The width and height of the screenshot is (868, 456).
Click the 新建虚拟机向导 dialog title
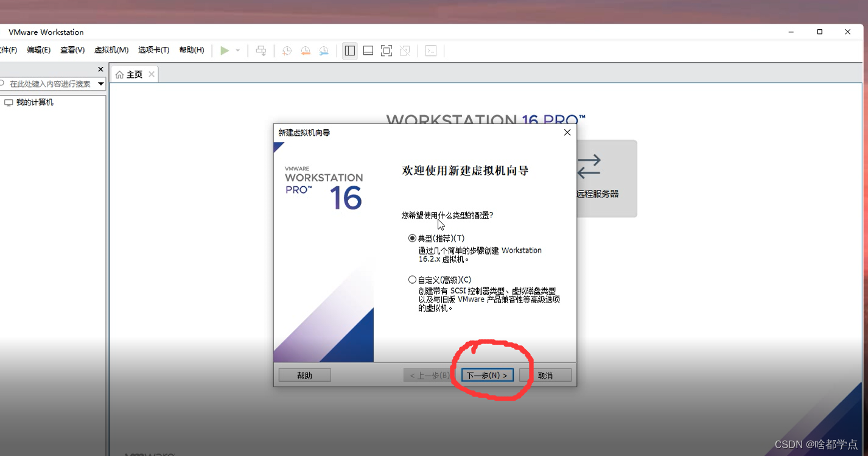point(304,133)
